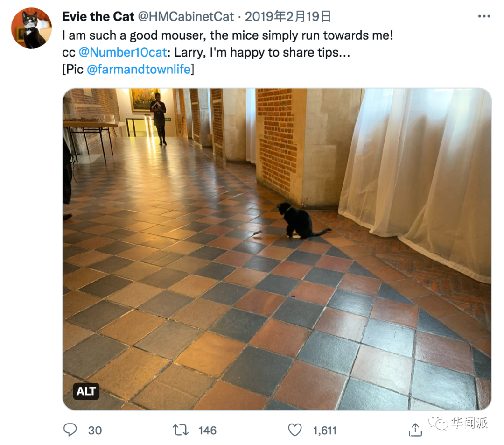Viewport: 504px width, 445px height.
Task: Open the @Number10cat mention
Action: click(x=123, y=52)
